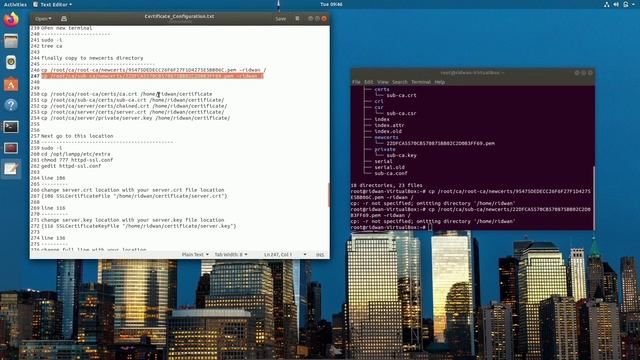
Task: Click 'newcerts' directory in Terminal output
Action: tap(386, 138)
